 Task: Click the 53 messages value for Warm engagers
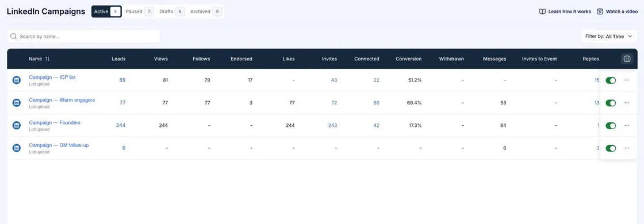click(504, 103)
